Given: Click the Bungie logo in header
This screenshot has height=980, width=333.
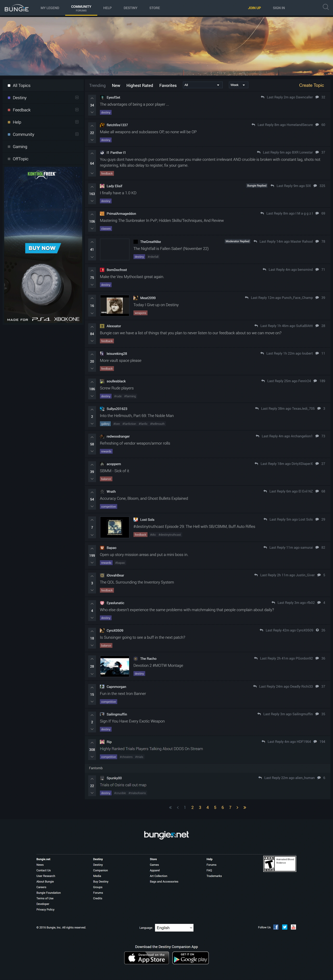Looking at the screenshot, I should click(x=16, y=8).
